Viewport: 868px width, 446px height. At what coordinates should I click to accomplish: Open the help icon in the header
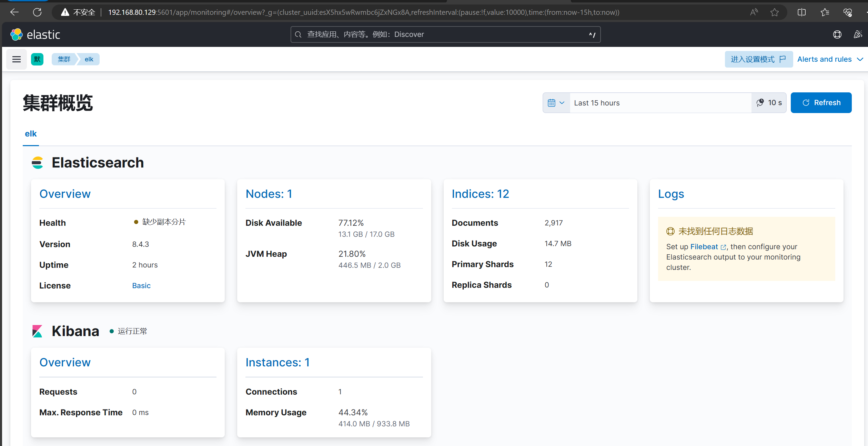pos(837,34)
